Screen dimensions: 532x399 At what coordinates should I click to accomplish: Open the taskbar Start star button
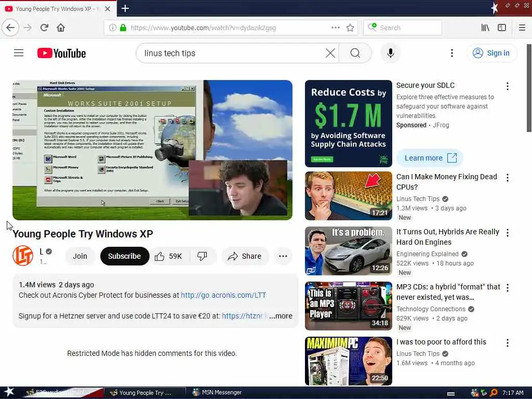(x=9, y=392)
